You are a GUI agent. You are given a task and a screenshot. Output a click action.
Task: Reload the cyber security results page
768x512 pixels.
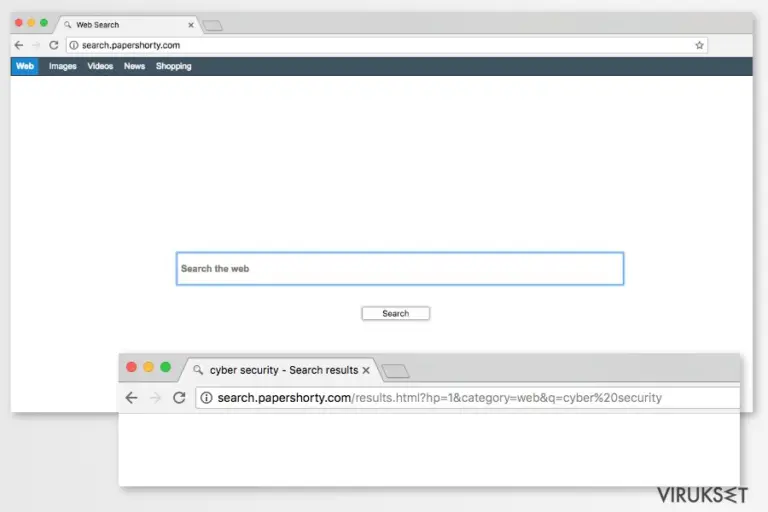[179, 397]
